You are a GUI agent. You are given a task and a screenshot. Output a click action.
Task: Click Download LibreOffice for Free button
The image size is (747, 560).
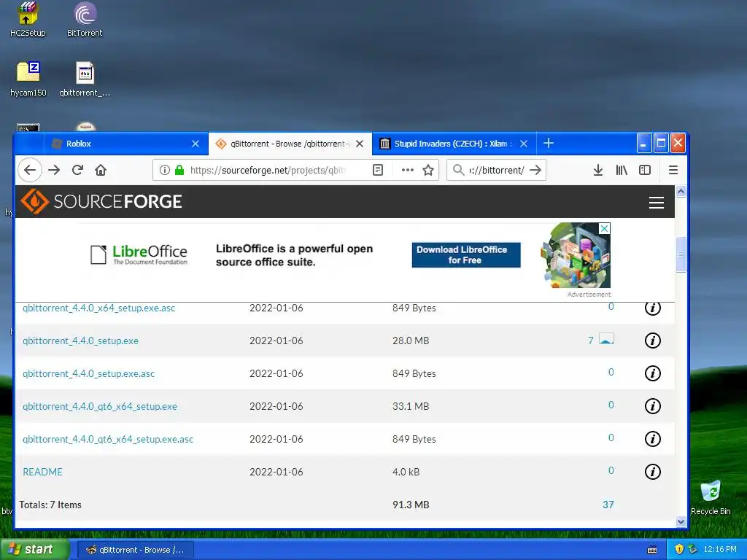466,254
